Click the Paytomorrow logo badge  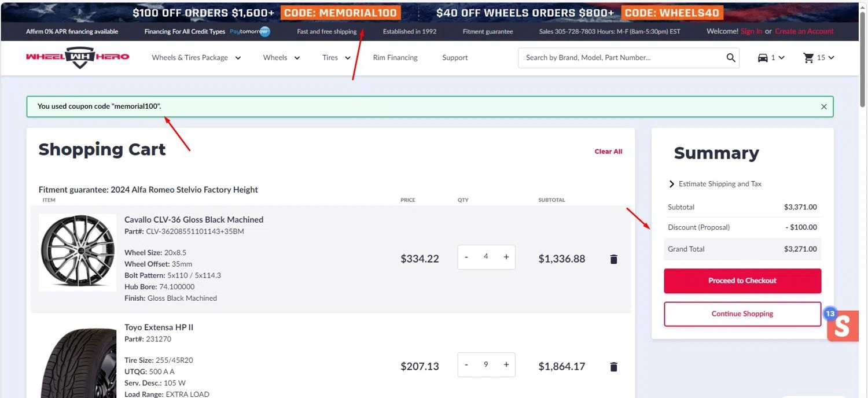249,31
